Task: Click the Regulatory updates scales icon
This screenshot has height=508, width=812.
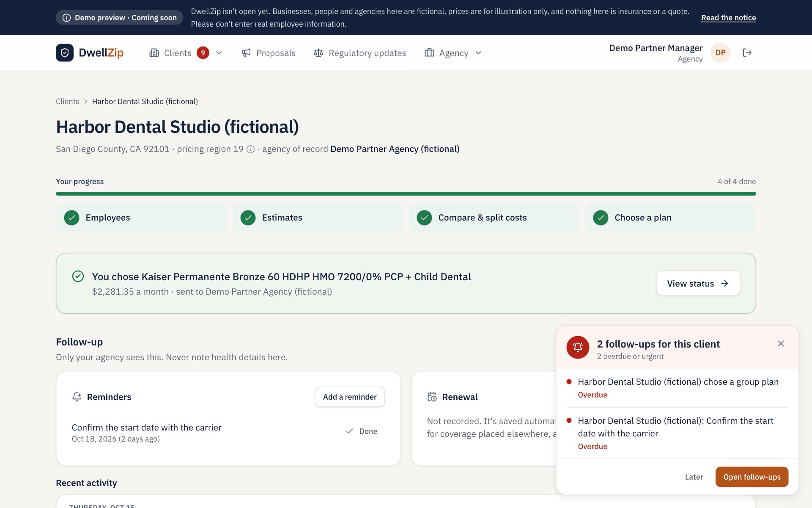Action: [318, 53]
